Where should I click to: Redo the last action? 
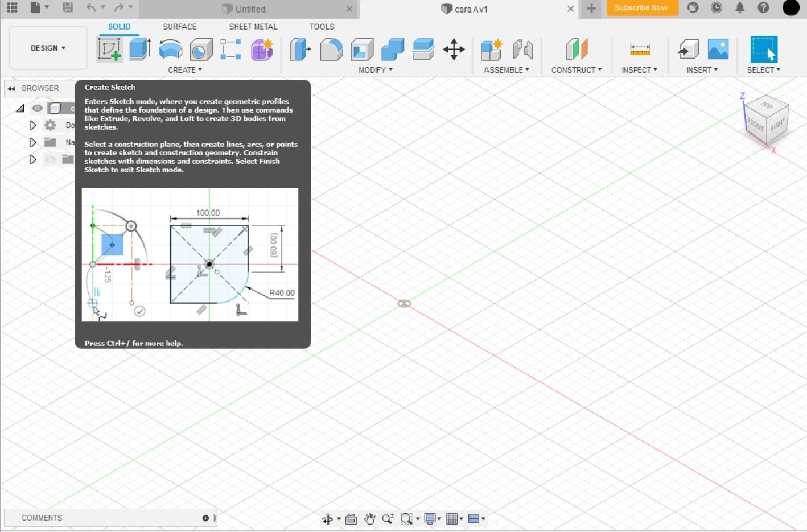tap(118, 8)
